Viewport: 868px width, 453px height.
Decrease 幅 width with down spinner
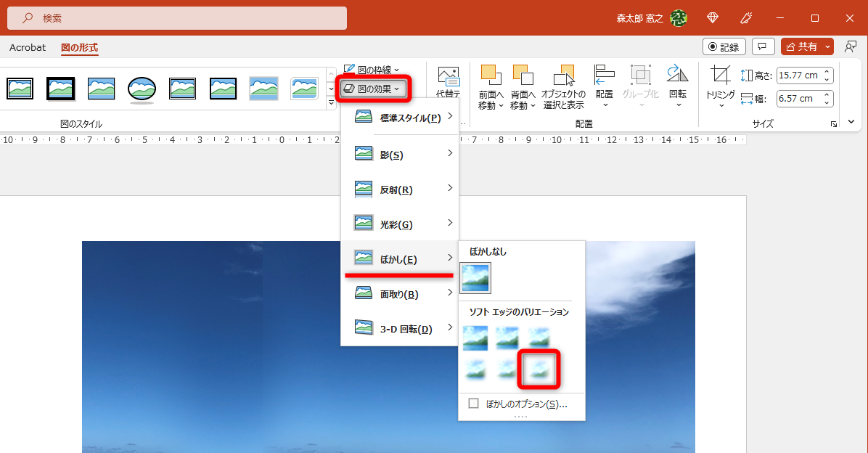[827, 102]
